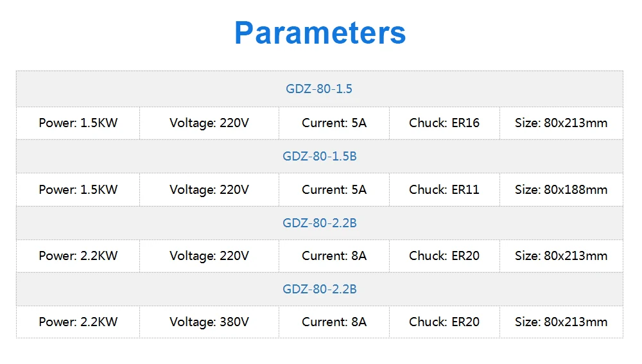
Task: Click the Parameters heading
Action: [x=320, y=33]
